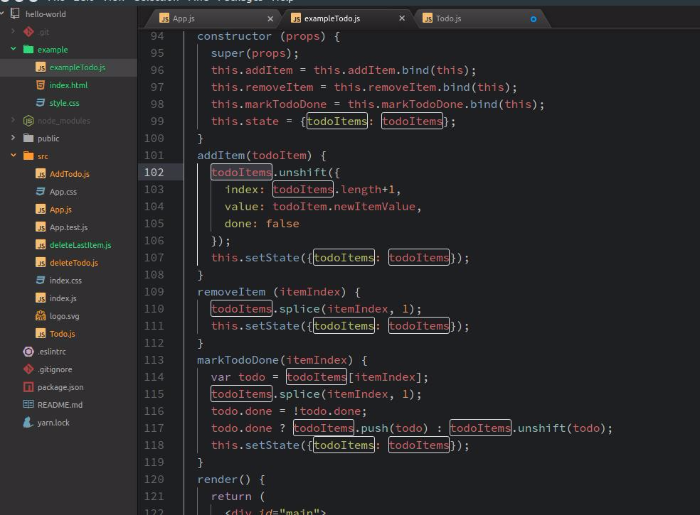
Task: Click the orange src folder icon
Action: tap(28, 156)
